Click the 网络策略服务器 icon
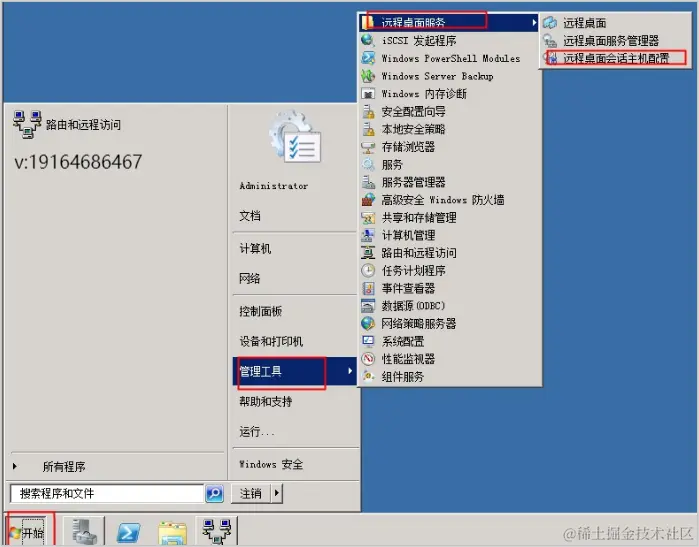 pos(368,324)
